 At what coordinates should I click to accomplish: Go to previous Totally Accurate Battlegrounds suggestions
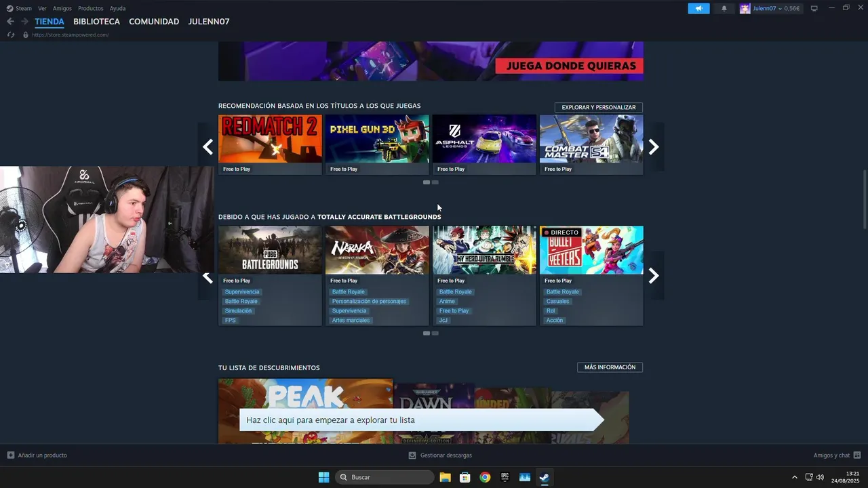click(x=208, y=277)
